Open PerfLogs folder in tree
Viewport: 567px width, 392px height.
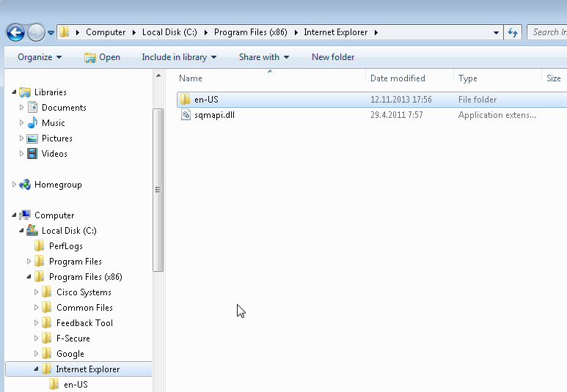coord(65,246)
